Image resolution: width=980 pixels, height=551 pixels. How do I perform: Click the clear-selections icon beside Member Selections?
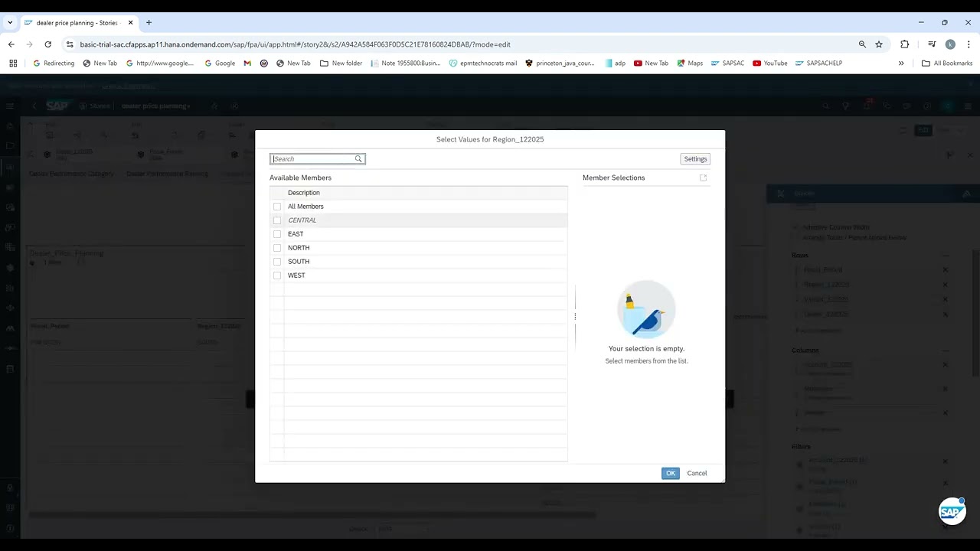pos(703,178)
